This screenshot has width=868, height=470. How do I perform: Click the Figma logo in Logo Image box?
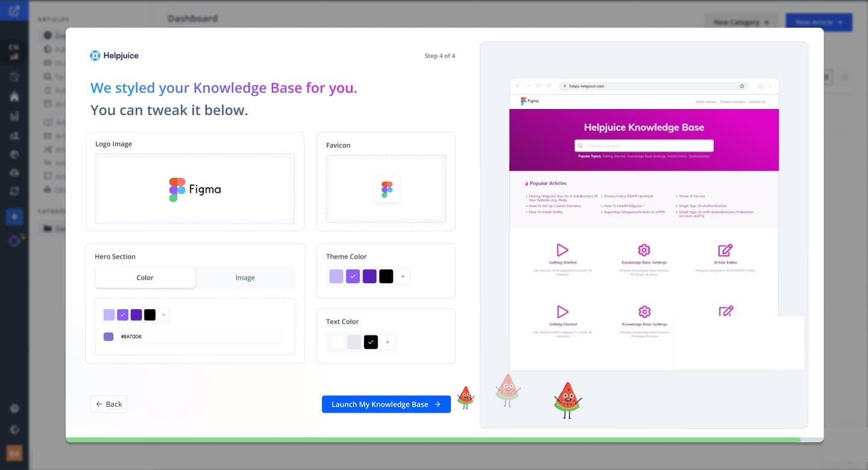click(195, 189)
